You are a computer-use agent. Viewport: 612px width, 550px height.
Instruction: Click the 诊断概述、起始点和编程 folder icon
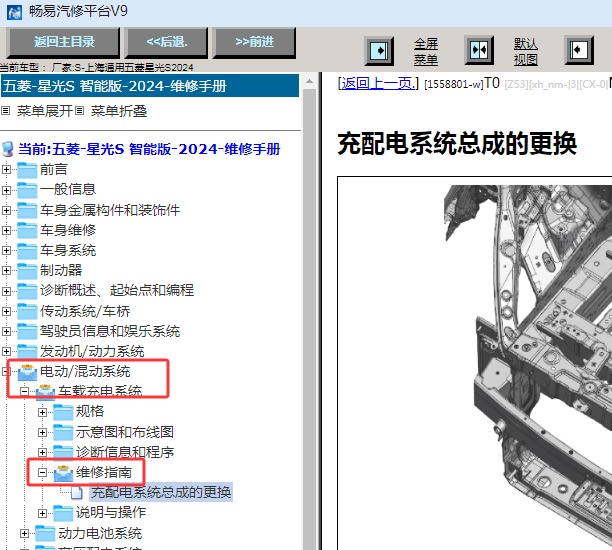tap(27, 291)
